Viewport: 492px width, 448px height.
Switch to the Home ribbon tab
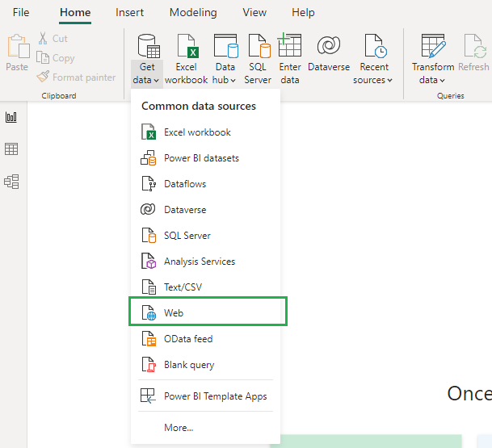pos(75,13)
